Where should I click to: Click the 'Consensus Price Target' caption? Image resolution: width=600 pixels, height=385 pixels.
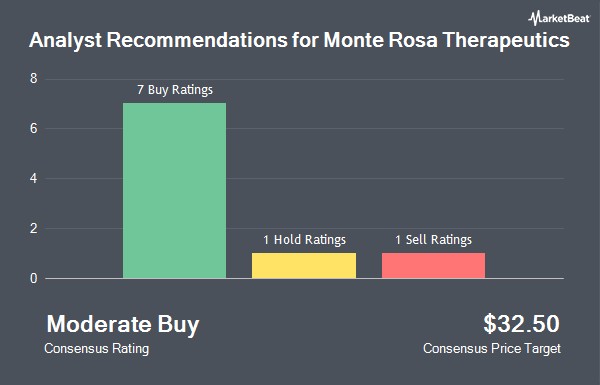(492, 349)
